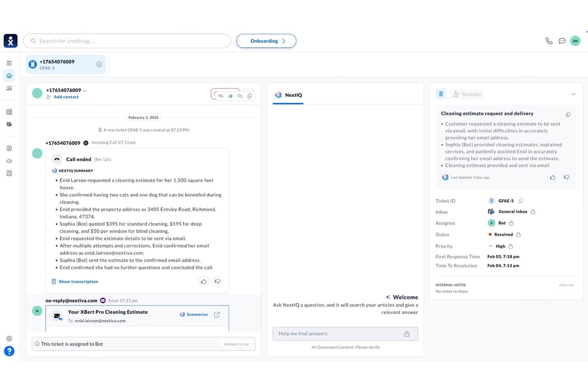
Task: Open the analytics chart icon in the sidebar
Action: [9, 88]
